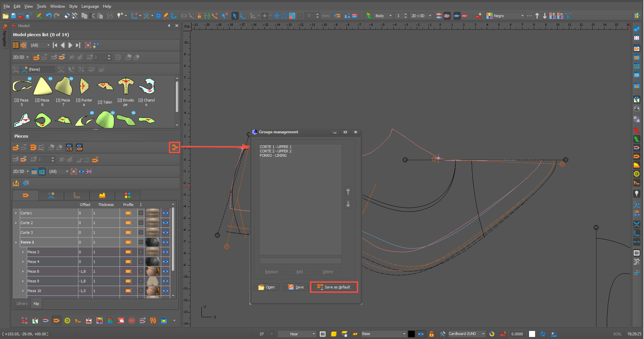Go to next model piece arrow
The image size is (644, 339).
pos(70,45)
